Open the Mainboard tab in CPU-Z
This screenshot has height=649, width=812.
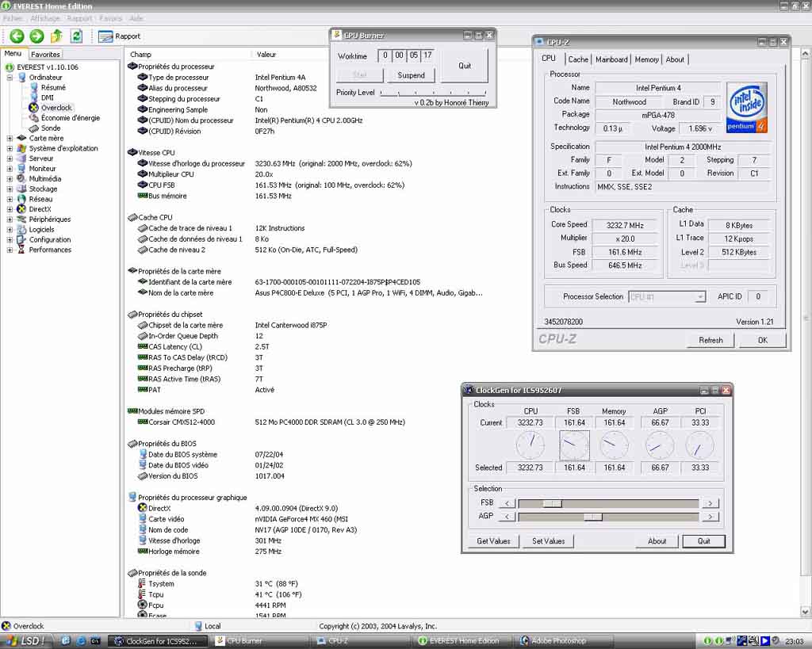[611, 59]
